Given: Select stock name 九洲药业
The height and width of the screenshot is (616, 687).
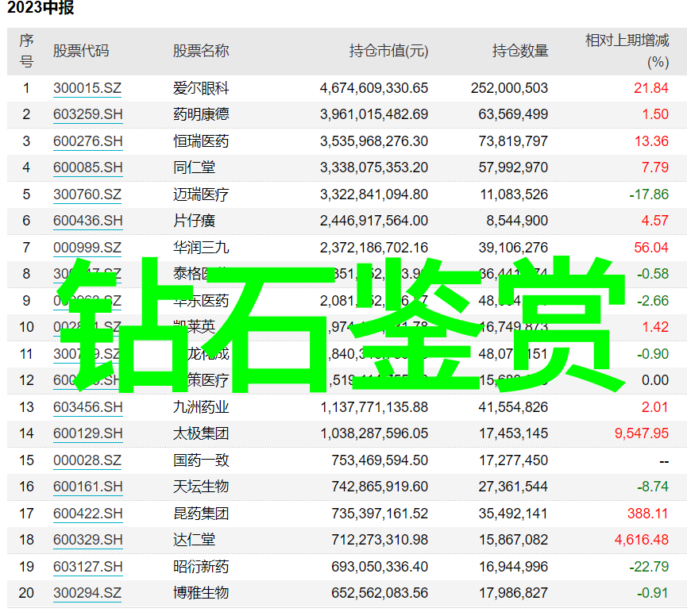Looking at the screenshot, I should pos(201,407).
